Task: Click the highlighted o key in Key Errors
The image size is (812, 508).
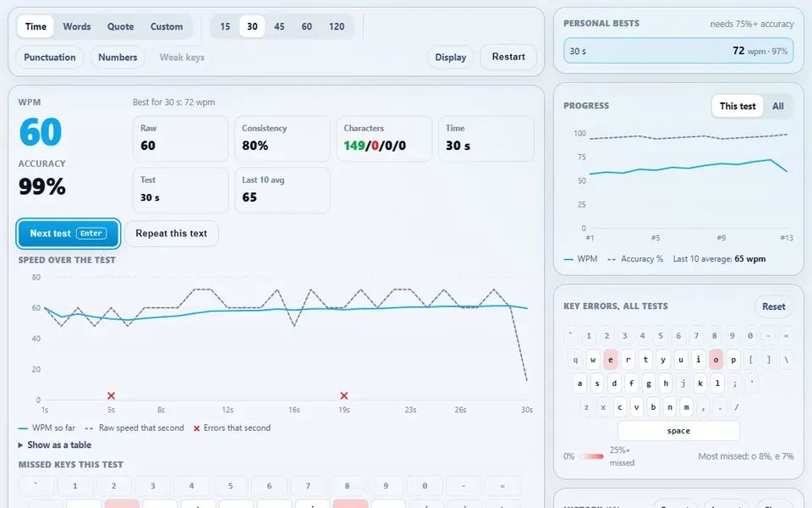Action: pos(716,359)
